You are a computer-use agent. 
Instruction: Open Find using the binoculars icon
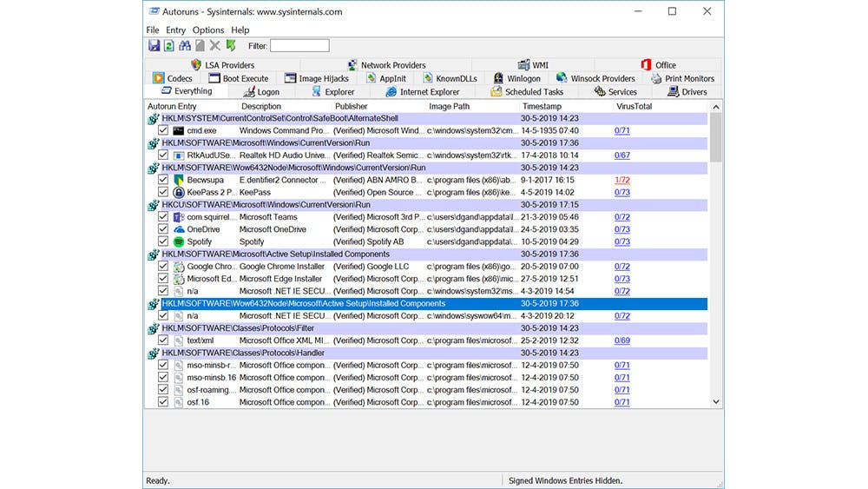coord(184,45)
